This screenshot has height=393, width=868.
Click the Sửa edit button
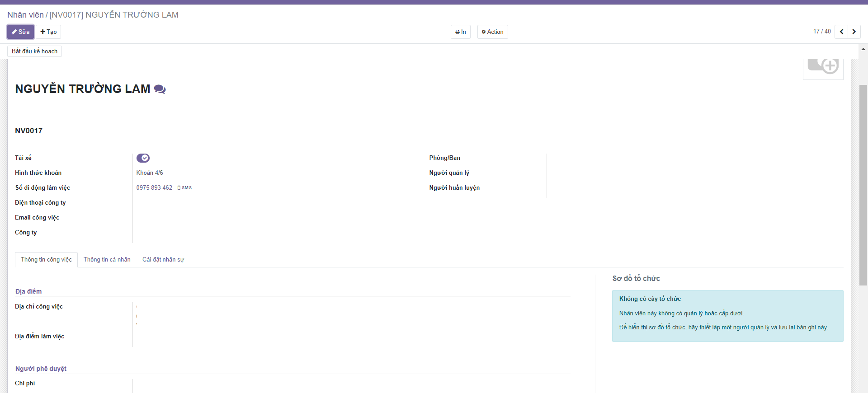tap(20, 32)
